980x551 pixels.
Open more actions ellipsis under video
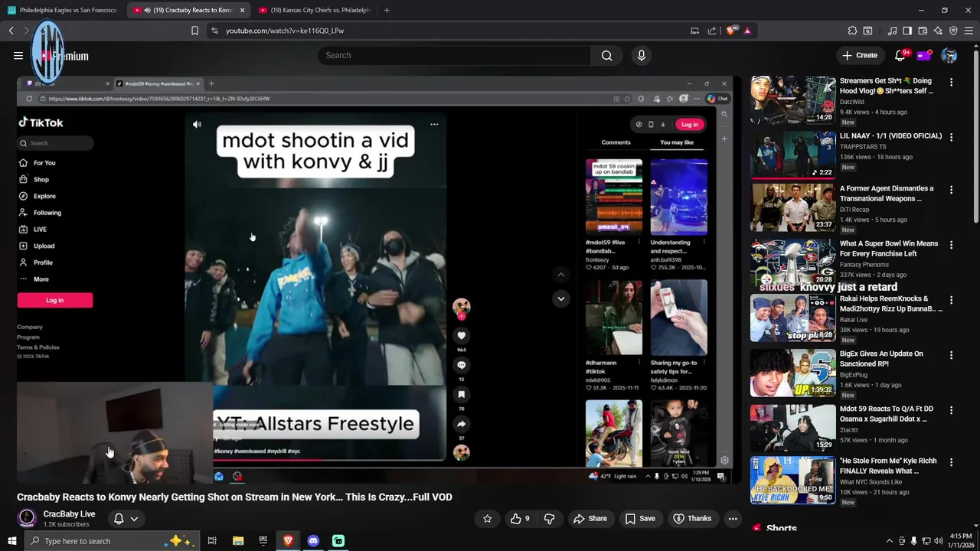pos(733,518)
